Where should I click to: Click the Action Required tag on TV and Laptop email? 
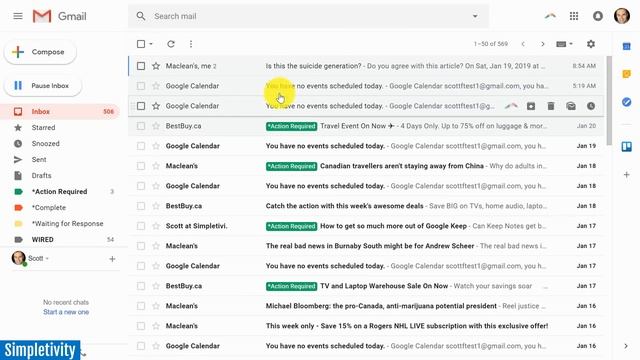tap(291, 286)
